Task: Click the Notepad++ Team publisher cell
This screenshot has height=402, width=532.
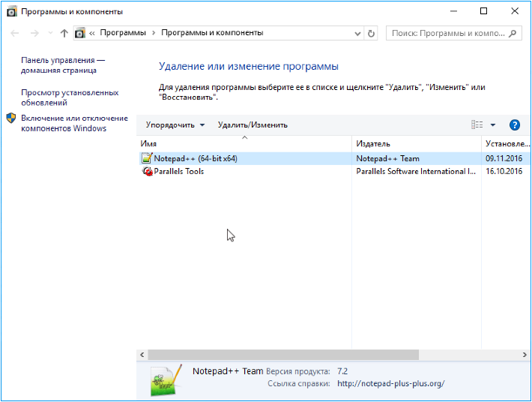Action: pyautogui.click(x=387, y=158)
